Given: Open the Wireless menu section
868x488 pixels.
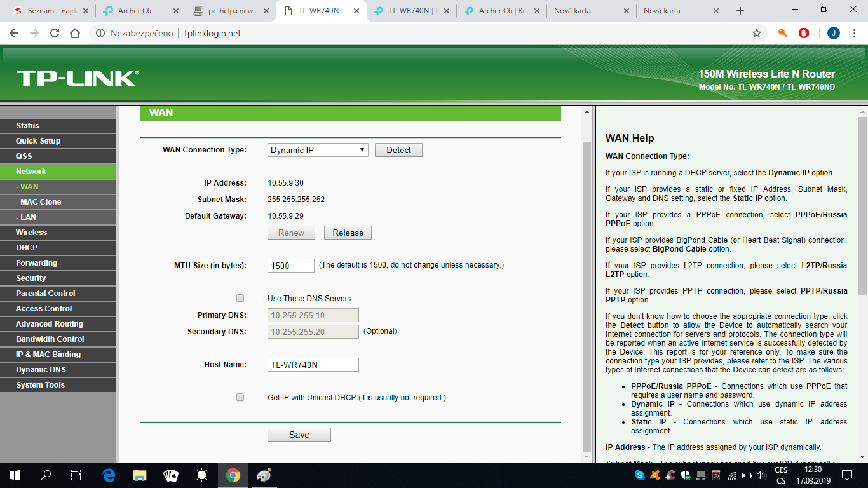Looking at the screenshot, I should point(32,233).
